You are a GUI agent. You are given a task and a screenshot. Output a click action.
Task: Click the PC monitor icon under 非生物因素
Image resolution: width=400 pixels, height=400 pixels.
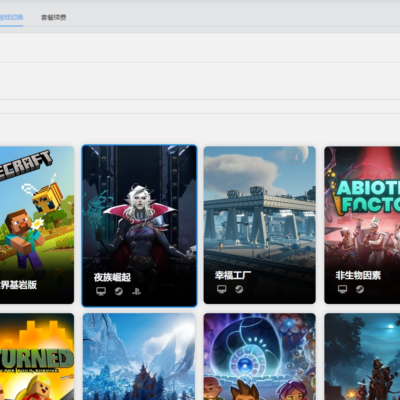[342, 289]
